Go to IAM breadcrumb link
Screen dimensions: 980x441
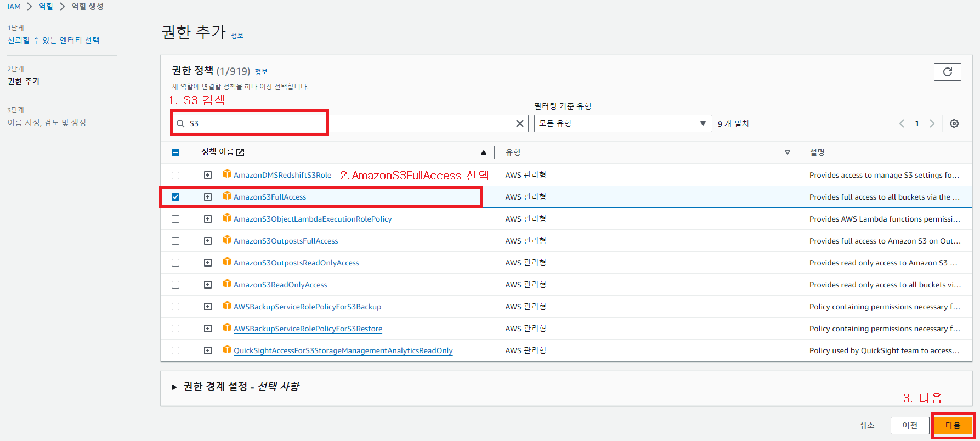14,7
